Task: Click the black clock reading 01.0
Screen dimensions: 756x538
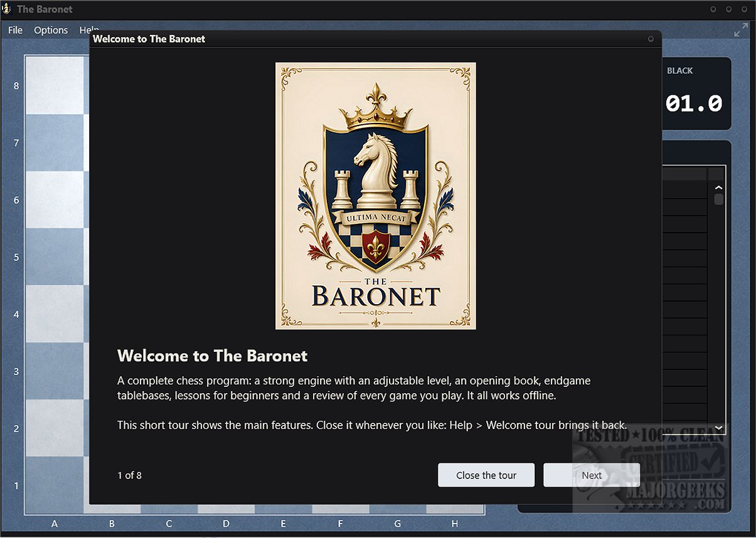Action: point(694,103)
